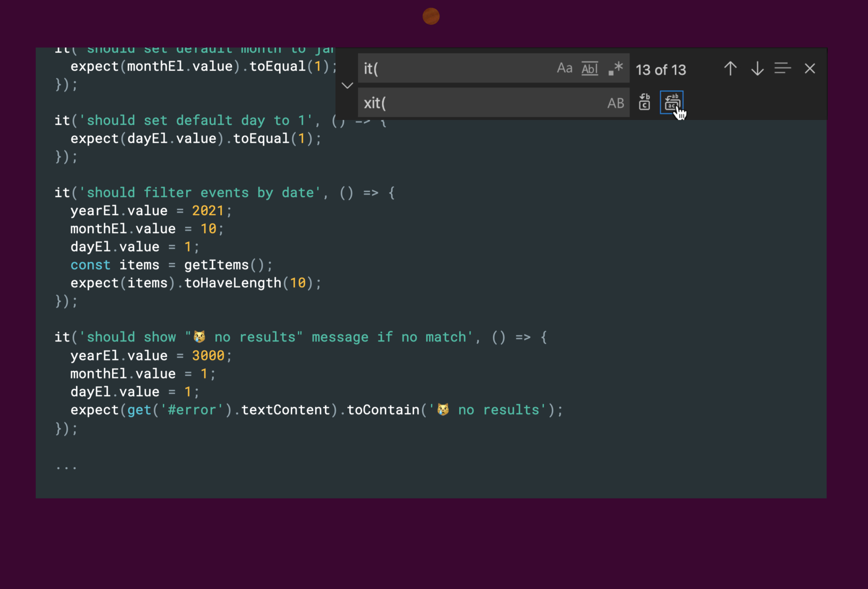Collapse the replace field chevron
Image resolution: width=868 pixels, height=589 pixels.
347,86
